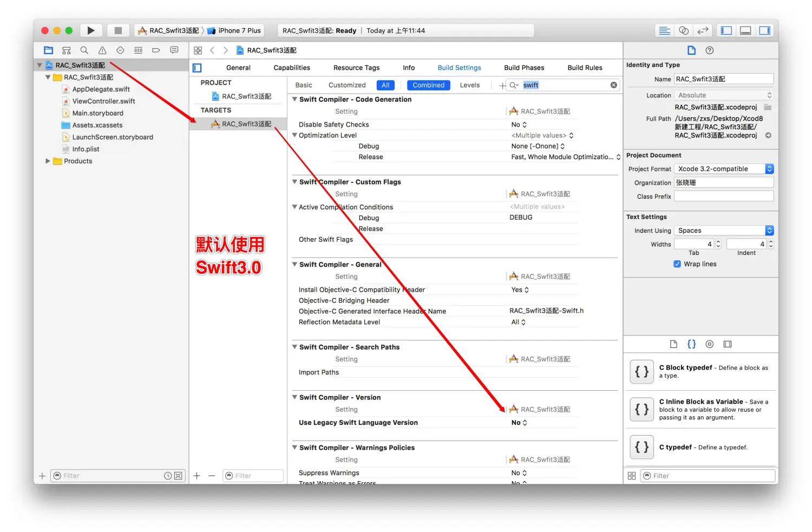Stop the running scheme
Screen dimensions: 812x532
(118, 30)
